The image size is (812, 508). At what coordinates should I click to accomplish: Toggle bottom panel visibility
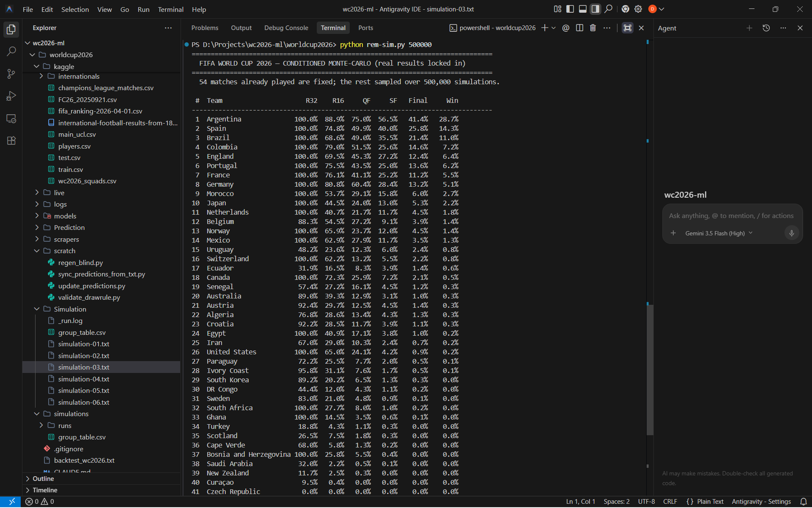click(x=583, y=9)
